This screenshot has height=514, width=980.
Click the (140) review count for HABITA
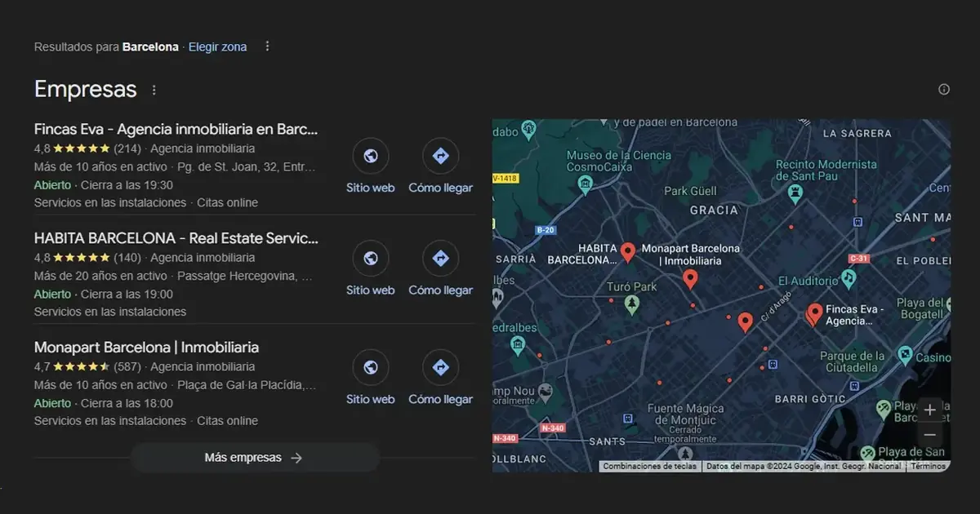(x=127, y=258)
